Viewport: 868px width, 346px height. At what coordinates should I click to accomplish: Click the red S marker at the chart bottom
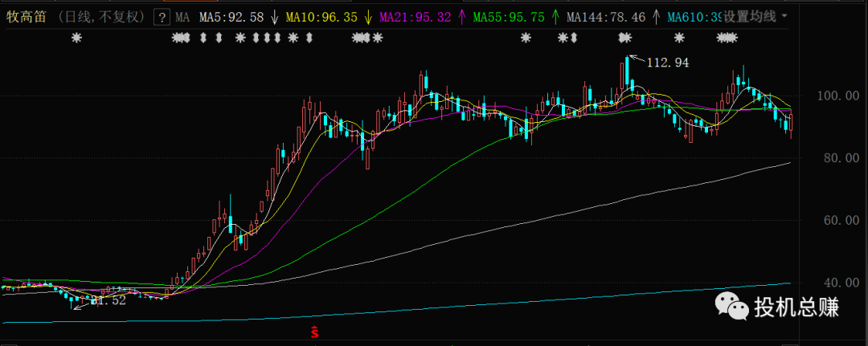tap(315, 331)
